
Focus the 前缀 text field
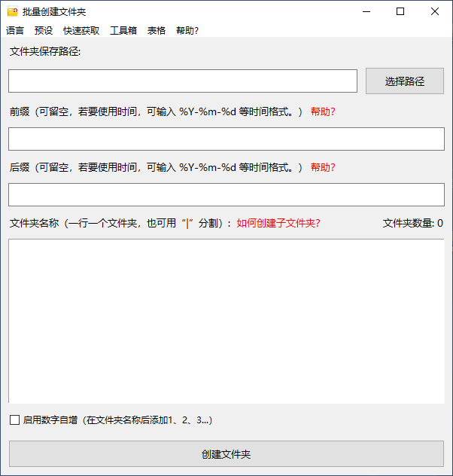coord(226,139)
